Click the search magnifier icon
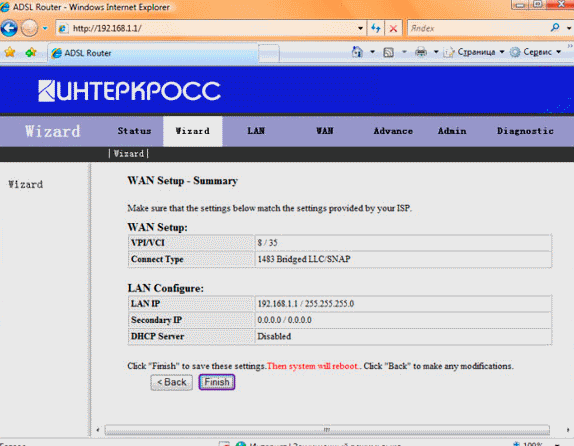 pyautogui.click(x=555, y=28)
